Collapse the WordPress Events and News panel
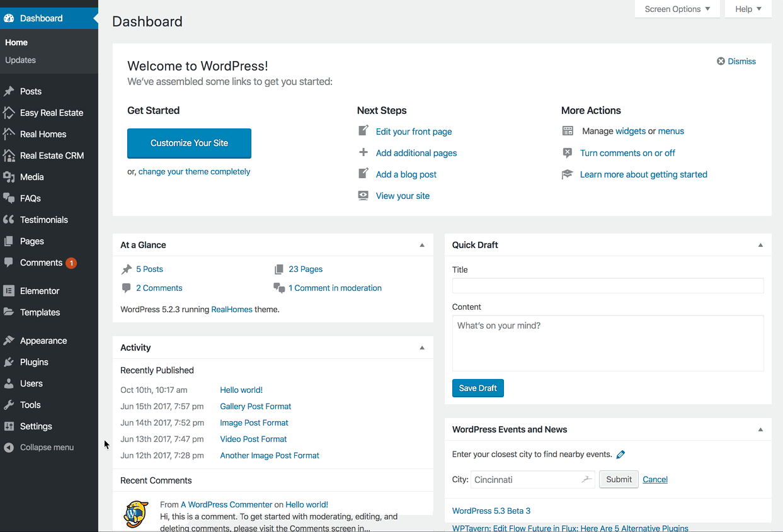Image resolution: width=783 pixels, height=532 pixels. [760, 429]
